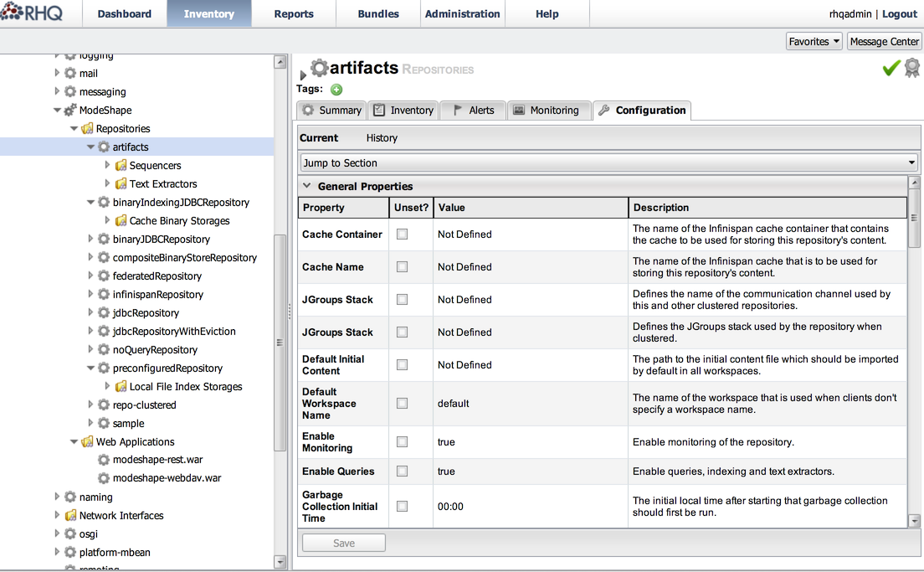Click the Repositories folder icon
The image size is (924, 572).
87,128
